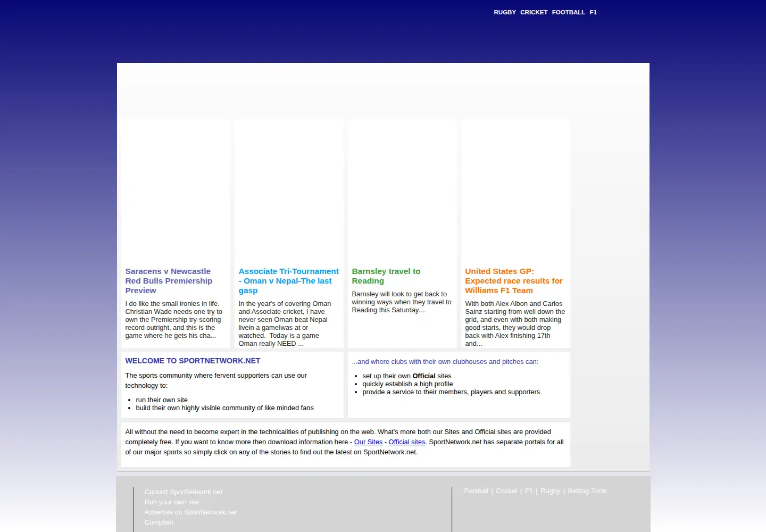Open Saracens v Newcastle Red Bulls Premiership Preview article
Viewport: 766px width, 532px height.
click(x=169, y=281)
